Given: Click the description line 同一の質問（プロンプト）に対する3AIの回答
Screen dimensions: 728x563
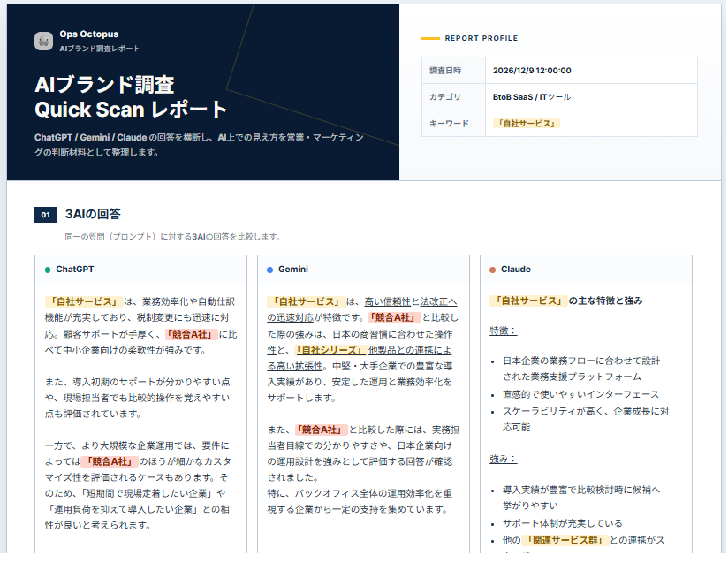Looking at the screenshot, I should click(172, 237).
